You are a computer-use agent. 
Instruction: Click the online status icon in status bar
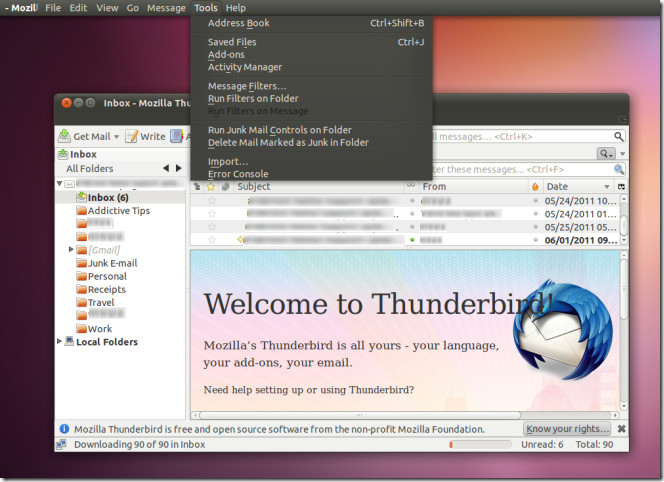point(61,444)
